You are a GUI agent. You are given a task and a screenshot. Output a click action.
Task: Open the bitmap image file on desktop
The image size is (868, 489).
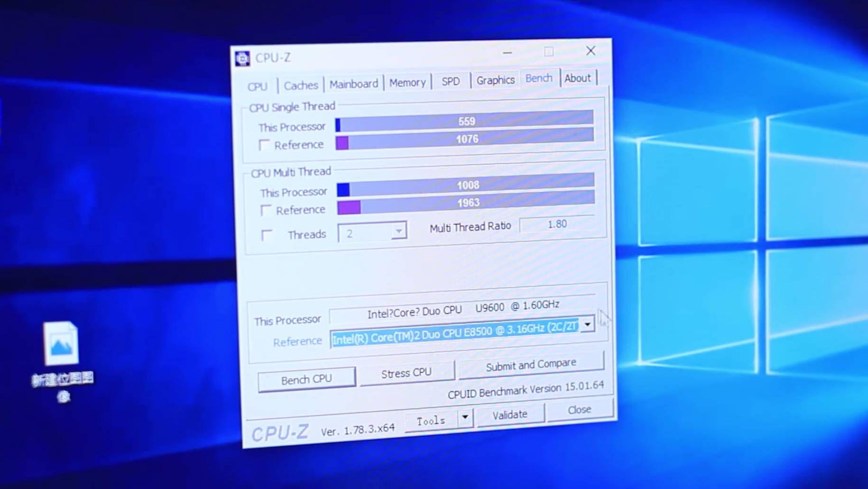pos(61,344)
